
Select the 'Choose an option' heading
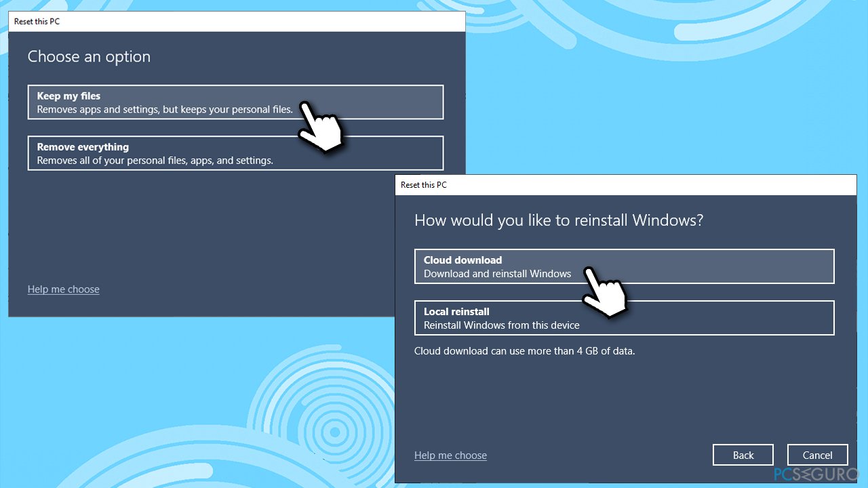click(89, 57)
